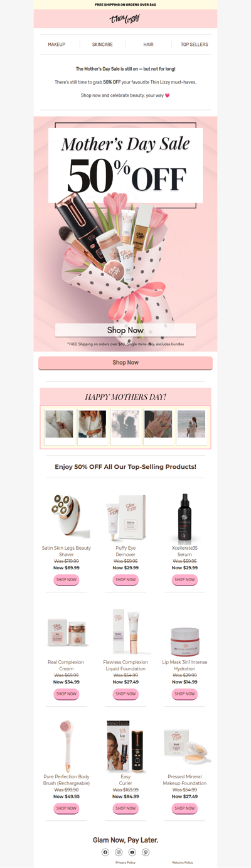Screen dimensions: 251x868
Task: Click the Thin Lizzy logo
Action: click(125, 19)
